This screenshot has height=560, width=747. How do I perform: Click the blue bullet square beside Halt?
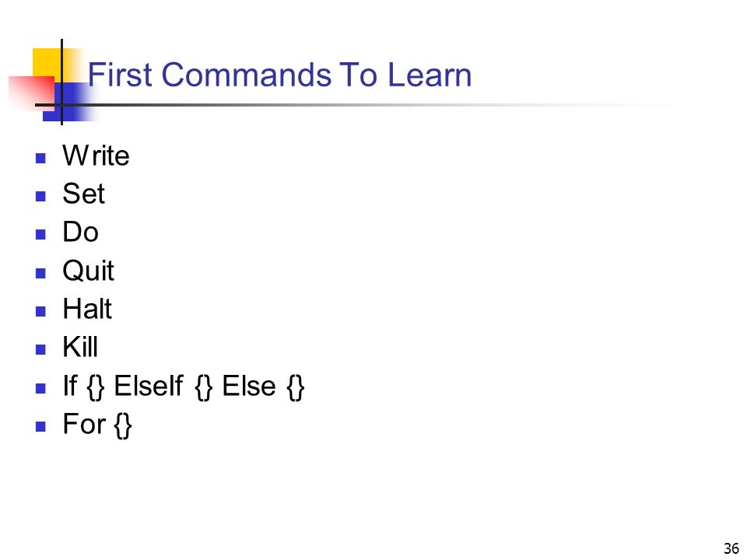[x=40, y=311]
